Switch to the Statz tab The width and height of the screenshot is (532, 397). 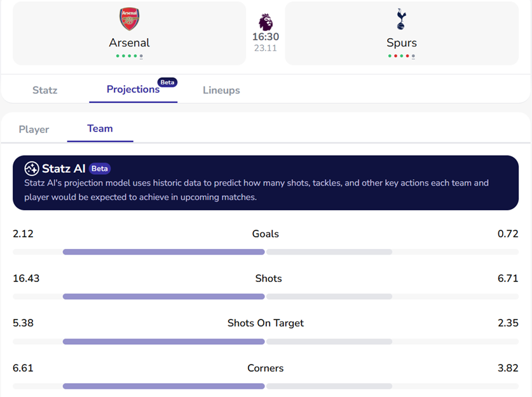[x=45, y=90]
